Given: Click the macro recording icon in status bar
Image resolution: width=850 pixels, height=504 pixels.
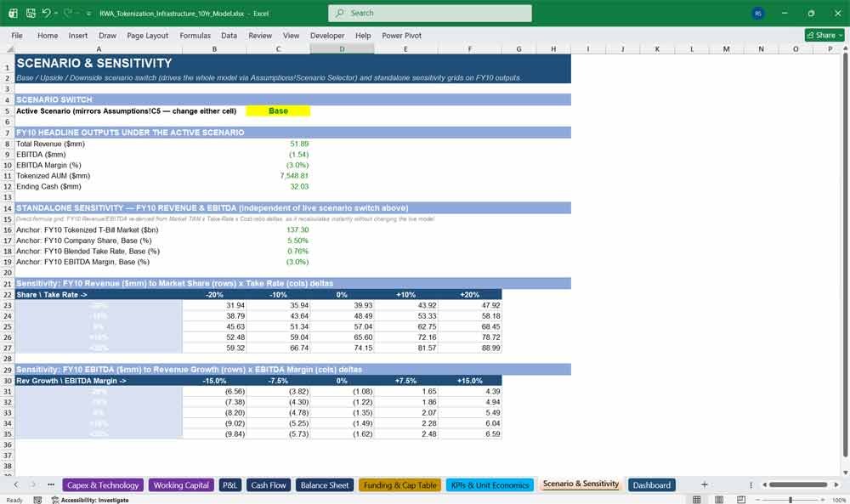Looking at the screenshot, I should [37, 500].
